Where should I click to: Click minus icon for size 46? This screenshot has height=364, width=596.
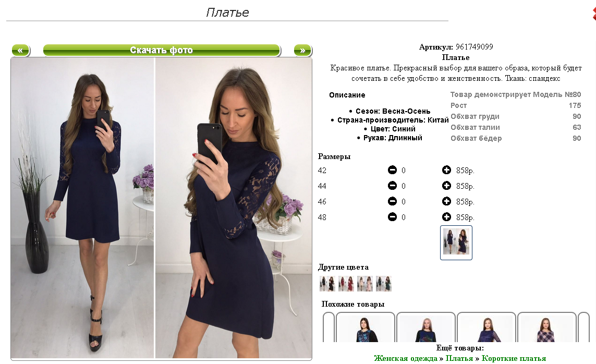392,201
